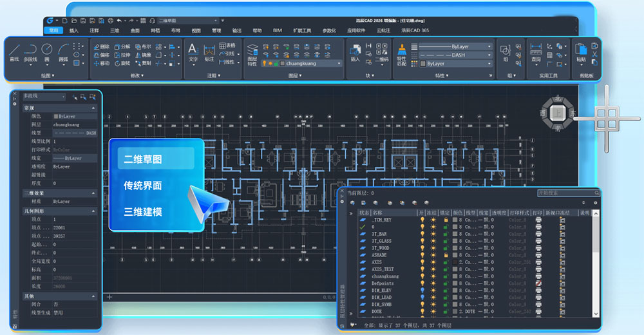The height and width of the screenshot is (335, 644).
Task: Click the 拉伸 stretch tool
Action: [x=122, y=55]
